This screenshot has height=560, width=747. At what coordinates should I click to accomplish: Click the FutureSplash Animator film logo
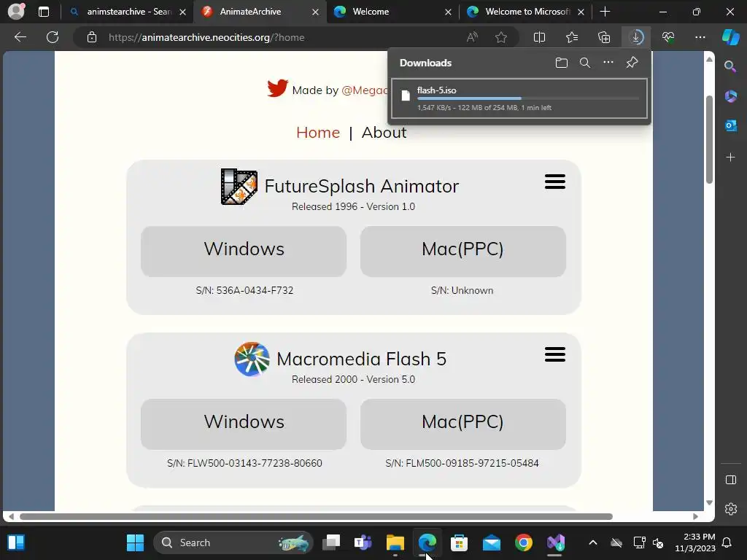[239, 187]
